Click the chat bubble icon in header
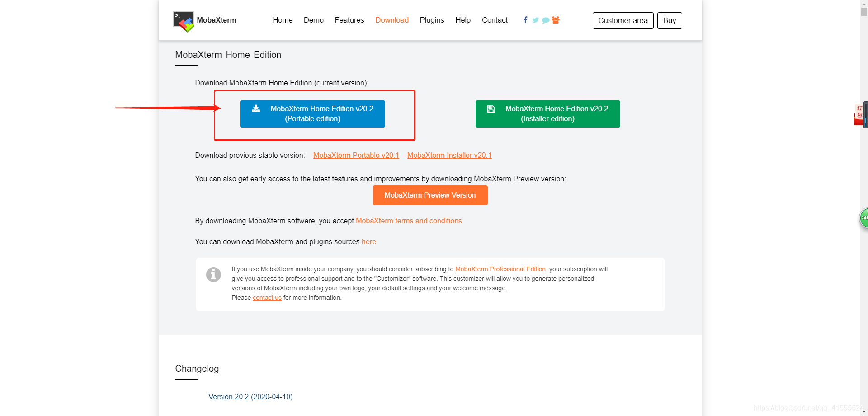 tap(546, 20)
